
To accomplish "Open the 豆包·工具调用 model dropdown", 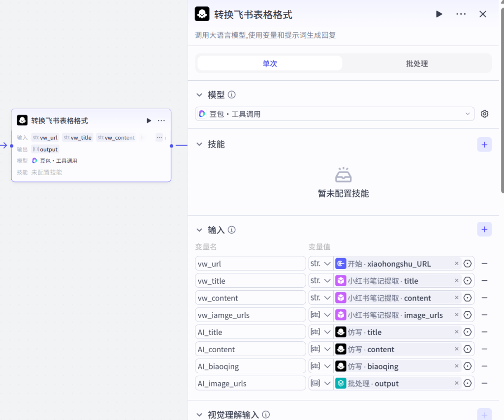I will click(335, 114).
